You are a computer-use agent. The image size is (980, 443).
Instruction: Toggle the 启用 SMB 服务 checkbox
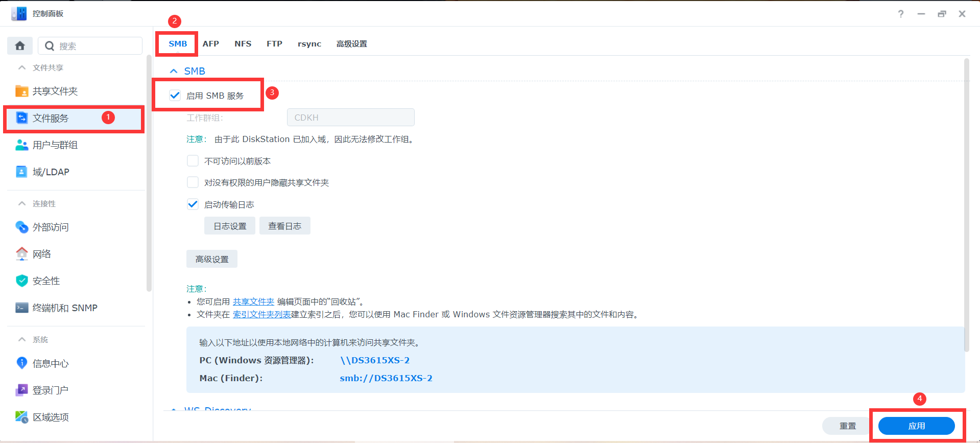coord(175,96)
